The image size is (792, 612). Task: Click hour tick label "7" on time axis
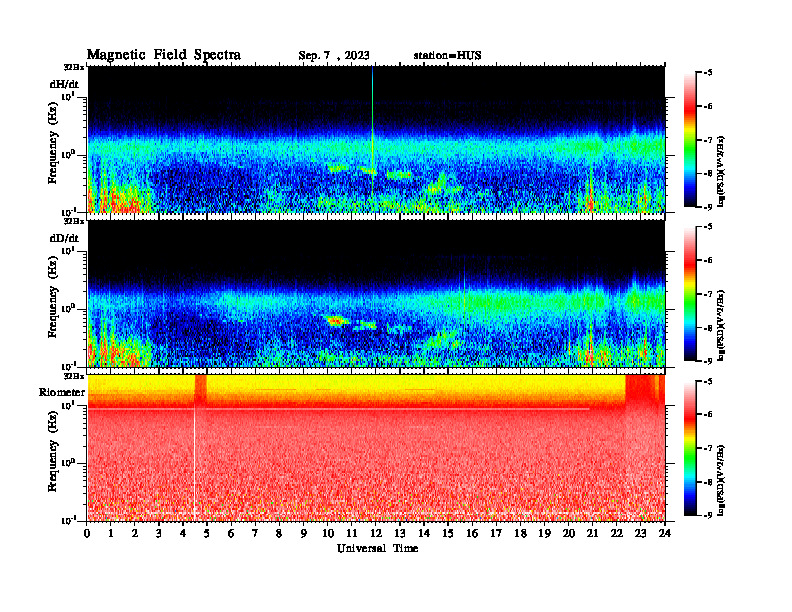[x=256, y=533]
